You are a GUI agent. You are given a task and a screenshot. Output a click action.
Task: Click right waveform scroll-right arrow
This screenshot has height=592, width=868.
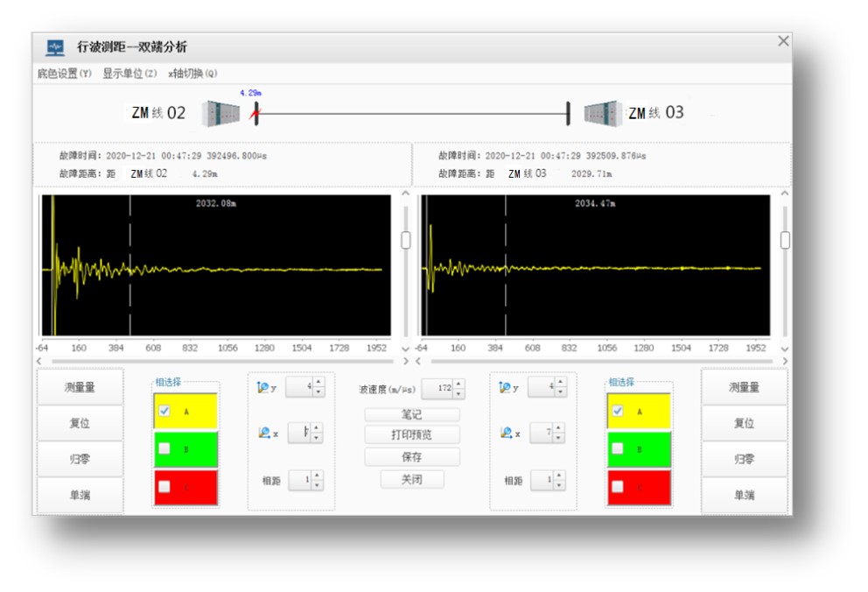(785, 361)
